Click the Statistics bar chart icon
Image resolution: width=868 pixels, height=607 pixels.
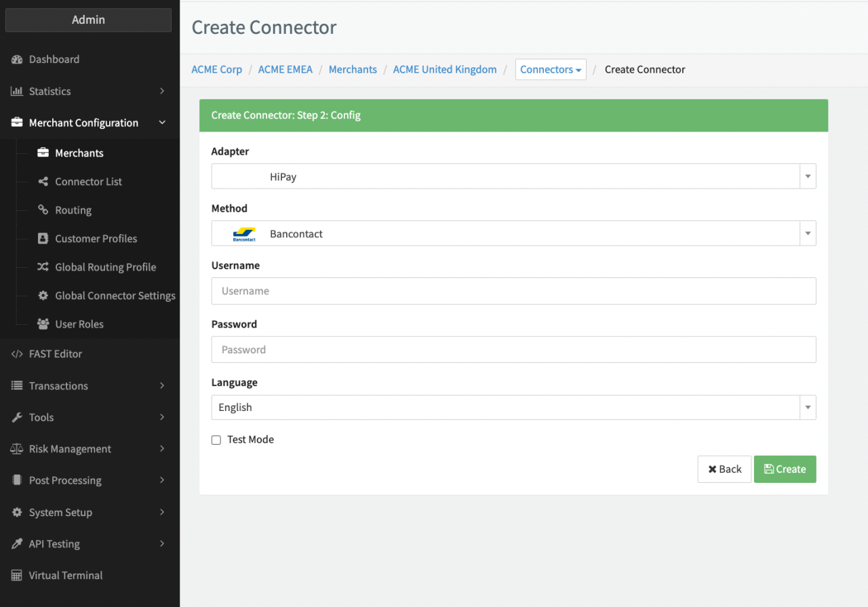pyautogui.click(x=17, y=92)
